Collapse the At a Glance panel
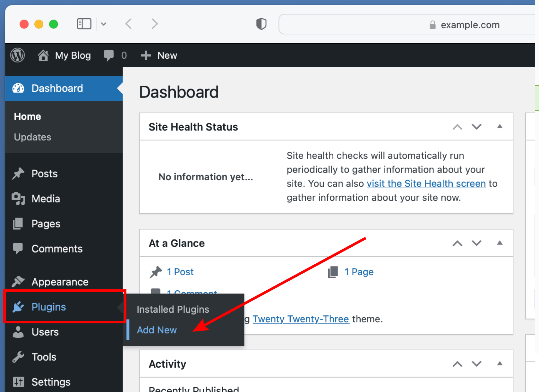 (500, 243)
